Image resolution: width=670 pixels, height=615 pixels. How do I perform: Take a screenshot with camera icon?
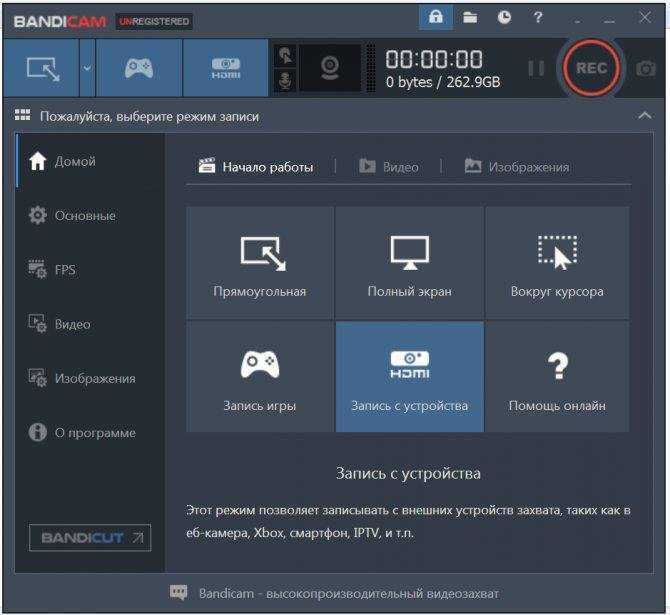coord(646,68)
